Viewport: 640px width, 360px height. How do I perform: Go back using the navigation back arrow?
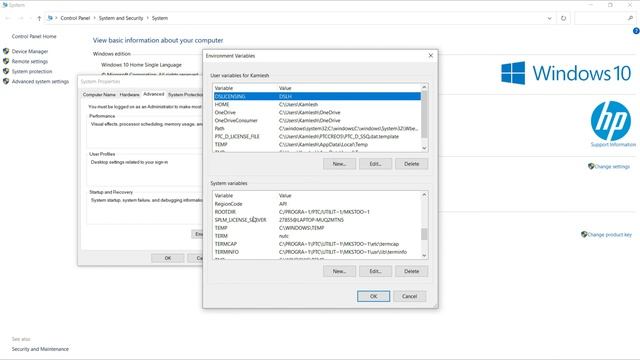[8, 18]
